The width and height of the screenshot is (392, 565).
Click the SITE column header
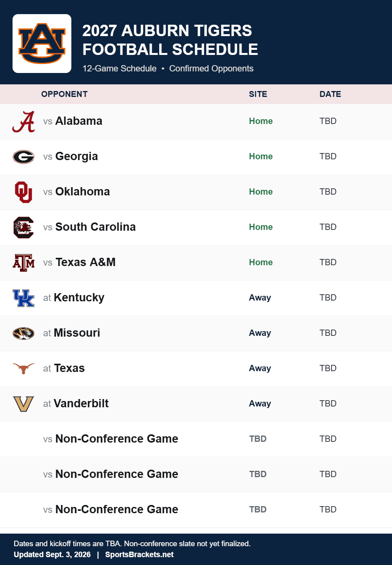[x=258, y=94]
